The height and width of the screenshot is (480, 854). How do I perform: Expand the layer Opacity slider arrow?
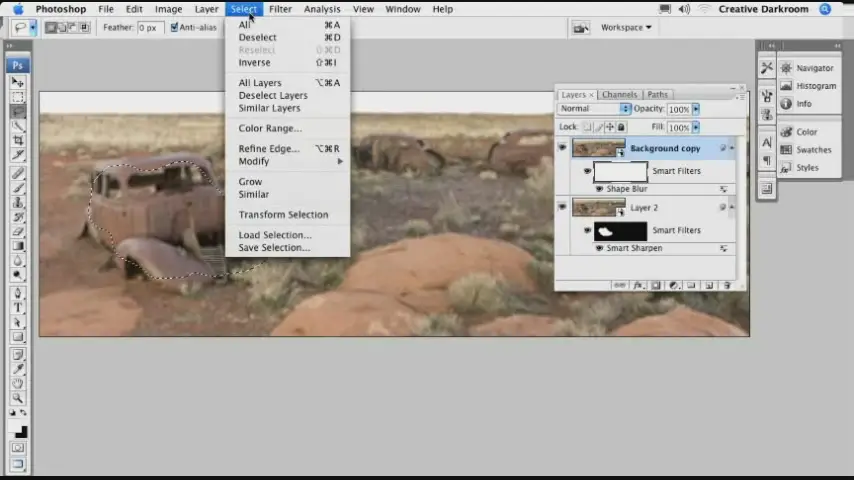[x=696, y=109]
